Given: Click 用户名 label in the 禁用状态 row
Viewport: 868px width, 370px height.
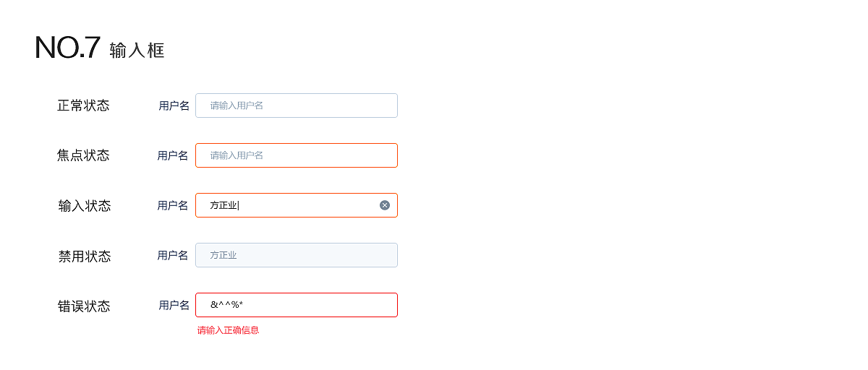Looking at the screenshot, I should 173,255.
